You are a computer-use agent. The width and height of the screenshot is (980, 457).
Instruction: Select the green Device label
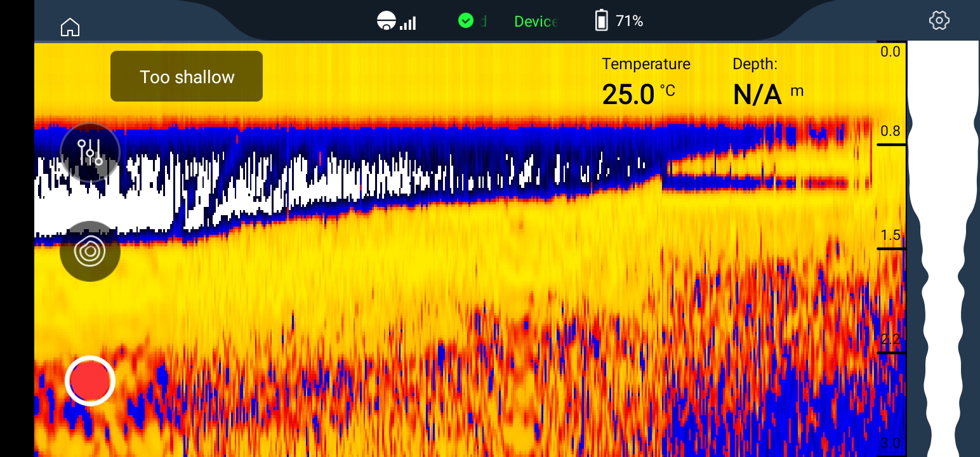pos(535,22)
